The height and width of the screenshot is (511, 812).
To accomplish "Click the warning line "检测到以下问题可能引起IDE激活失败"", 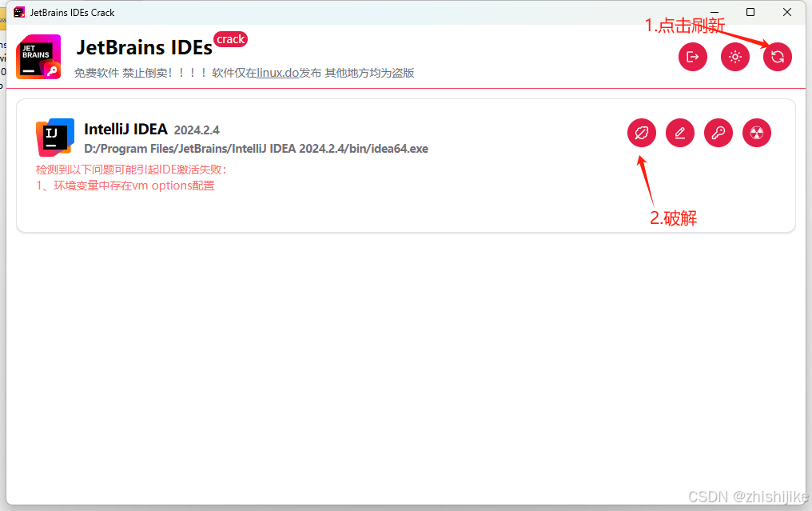I will click(131, 170).
